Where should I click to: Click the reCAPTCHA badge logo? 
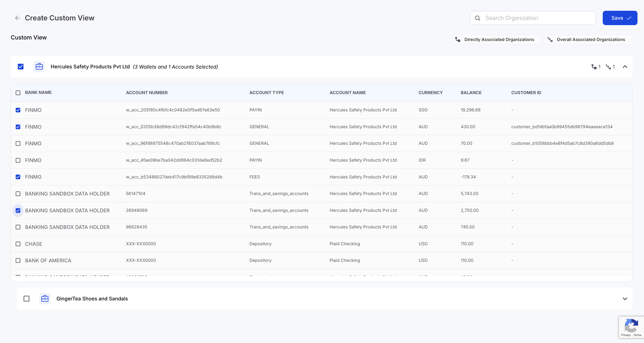631,326
